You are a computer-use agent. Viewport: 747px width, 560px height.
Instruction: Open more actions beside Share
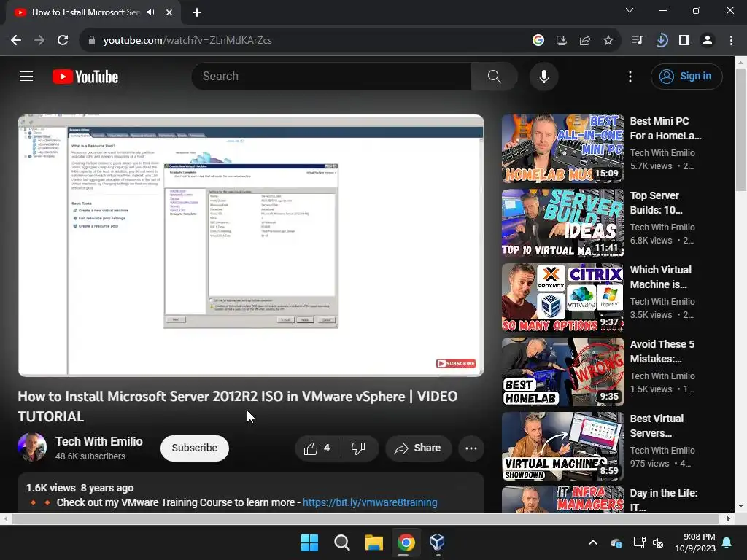[x=471, y=448]
